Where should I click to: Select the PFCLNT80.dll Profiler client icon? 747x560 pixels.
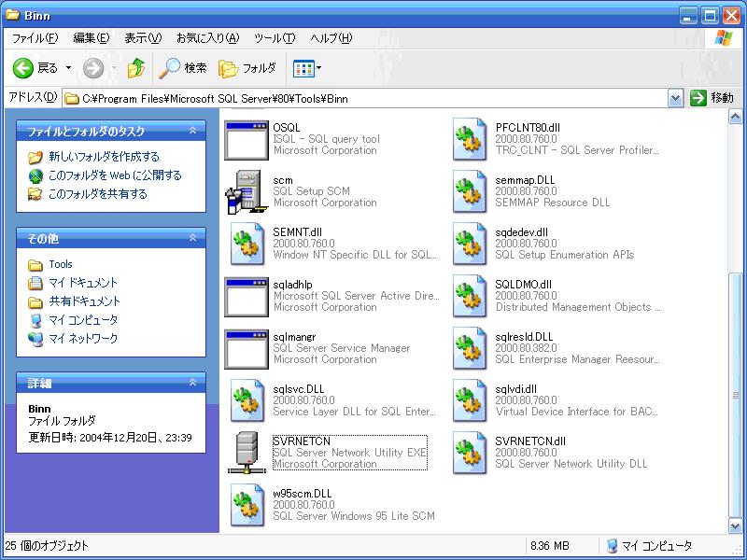click(x=468, y=137)
